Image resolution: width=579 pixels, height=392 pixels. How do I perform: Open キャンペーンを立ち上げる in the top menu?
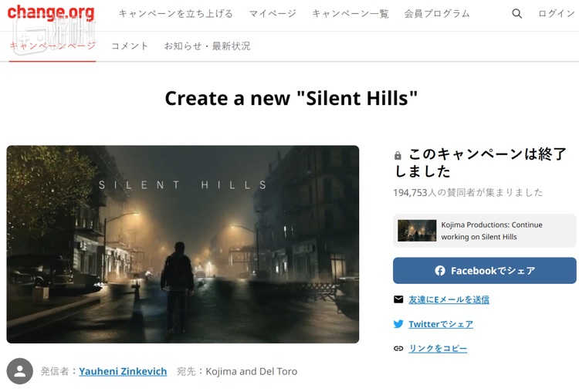click(x=176, y=14)
